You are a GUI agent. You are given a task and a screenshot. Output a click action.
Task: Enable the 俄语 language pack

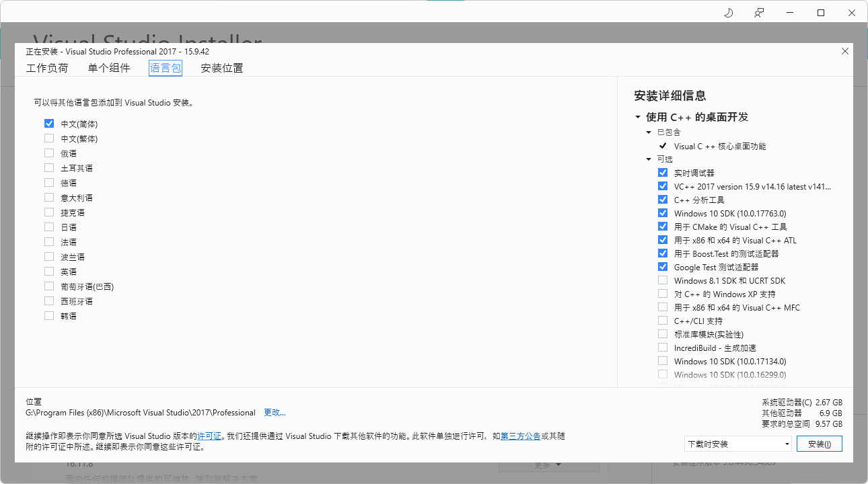49,153
